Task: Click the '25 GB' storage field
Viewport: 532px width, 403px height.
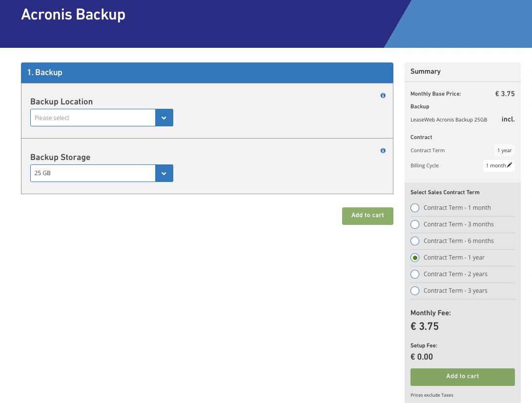Action: coord(93,173)
